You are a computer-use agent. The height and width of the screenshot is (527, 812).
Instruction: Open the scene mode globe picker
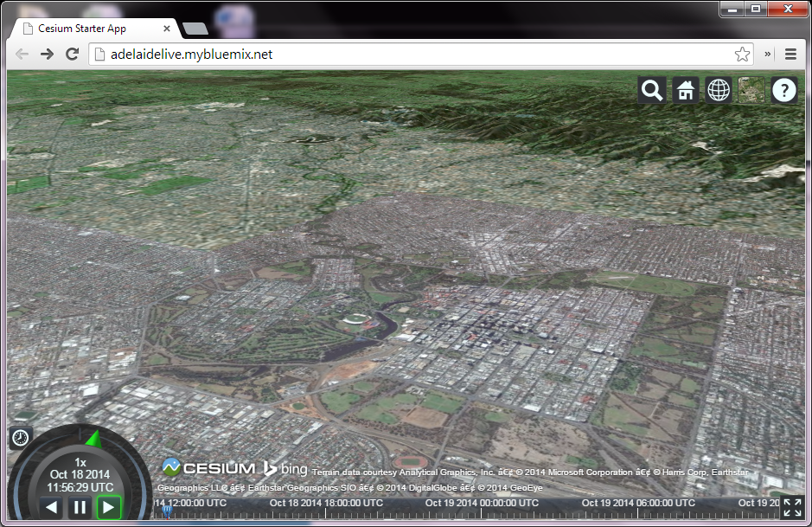[x=719, y=91]
